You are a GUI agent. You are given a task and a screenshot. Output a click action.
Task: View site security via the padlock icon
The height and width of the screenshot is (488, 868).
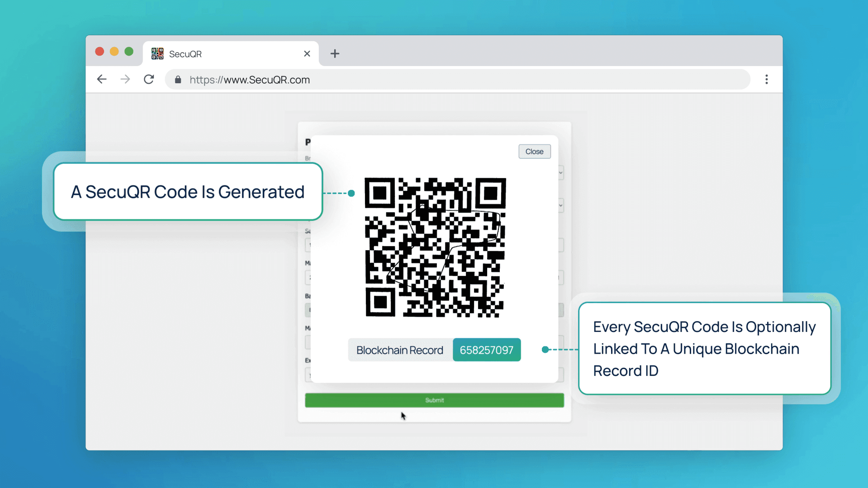pyautogui.click(x=178, y=80)
